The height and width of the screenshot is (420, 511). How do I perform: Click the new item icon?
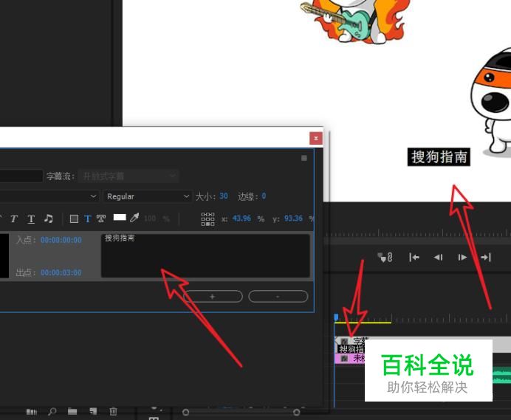[93, 411]
